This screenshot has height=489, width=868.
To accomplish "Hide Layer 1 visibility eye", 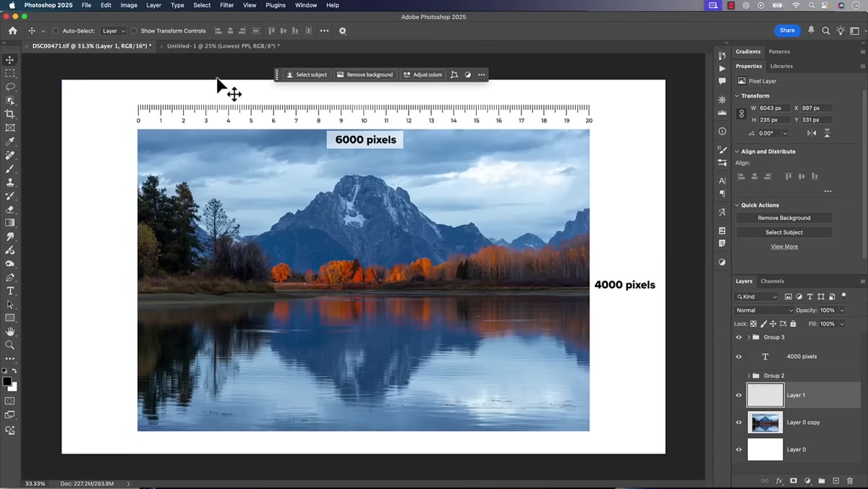I will click(739, 395).
